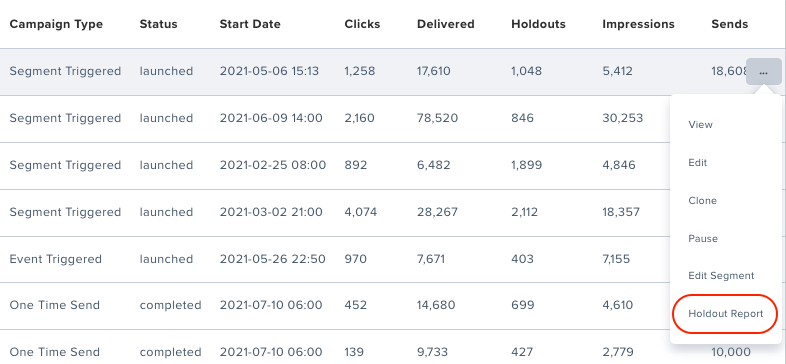Sort by the Delivered column header
Viewport: 786px width, 364px height.
tap(446, 24)
